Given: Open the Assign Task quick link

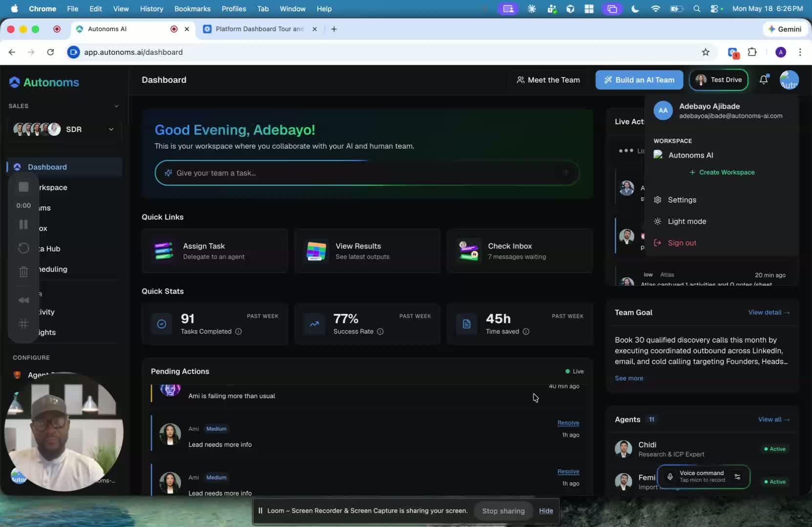Looking at the screenshot, I should 215,251.
